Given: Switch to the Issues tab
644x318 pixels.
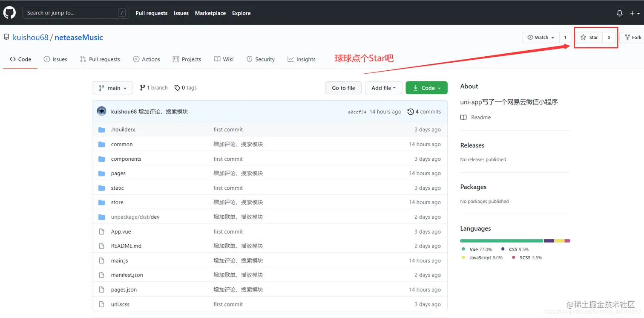Looking at the screenshot, I should (x=55, y=59).
